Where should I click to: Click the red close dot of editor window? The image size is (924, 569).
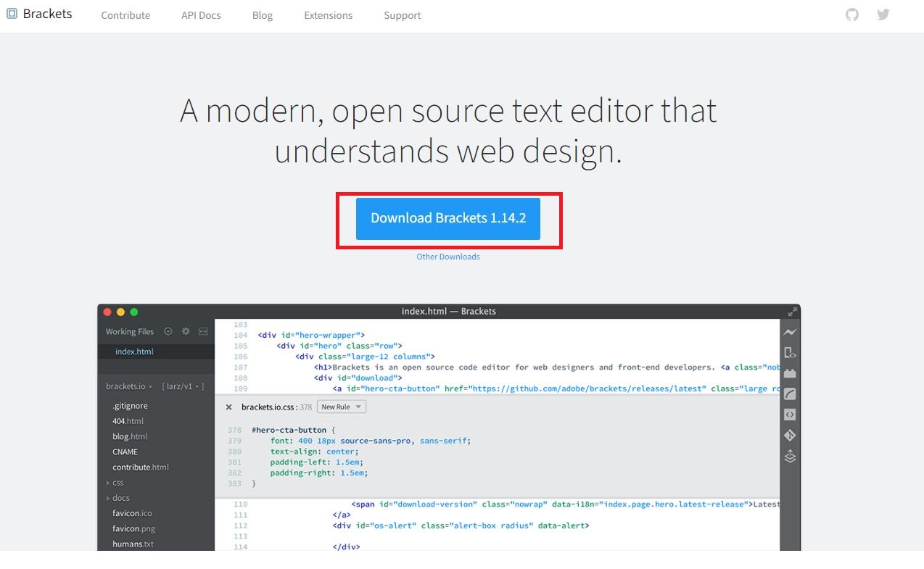(107, 312)
